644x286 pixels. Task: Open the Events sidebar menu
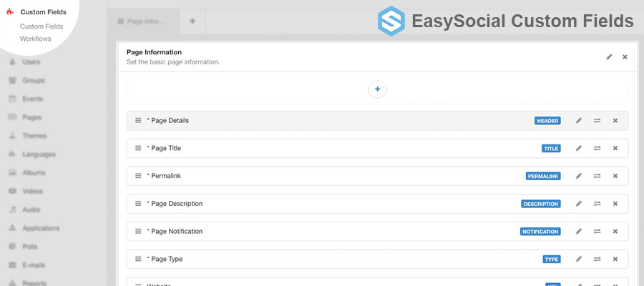[32, 99]
